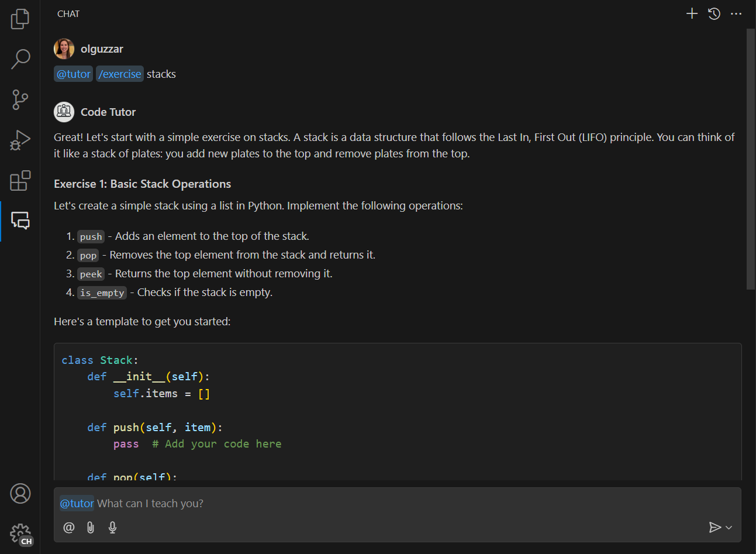
Task: Select the Chat view icon
Action: [20, 221]
